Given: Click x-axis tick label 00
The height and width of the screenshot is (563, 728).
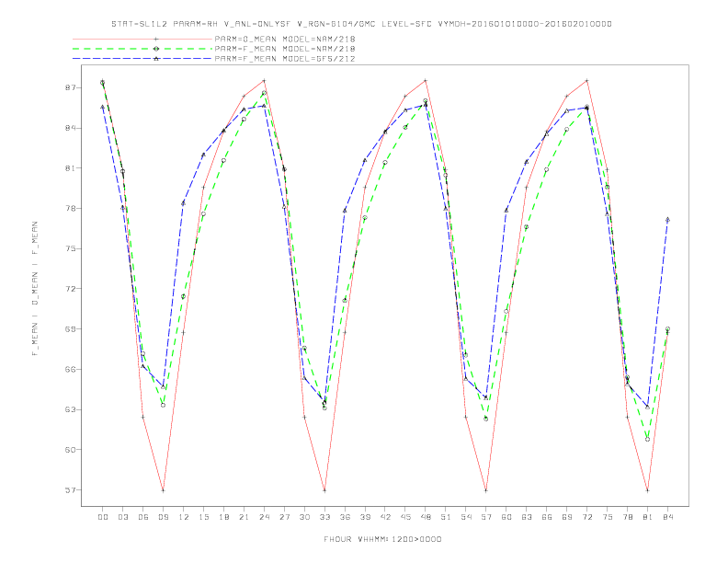Looking at the screenshot, I should (103, 517).
